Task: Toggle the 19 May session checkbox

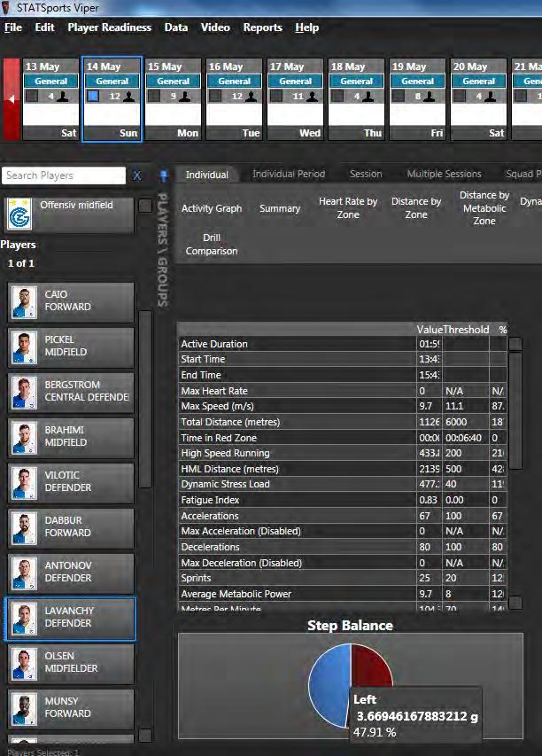Action: pos(399,96)
